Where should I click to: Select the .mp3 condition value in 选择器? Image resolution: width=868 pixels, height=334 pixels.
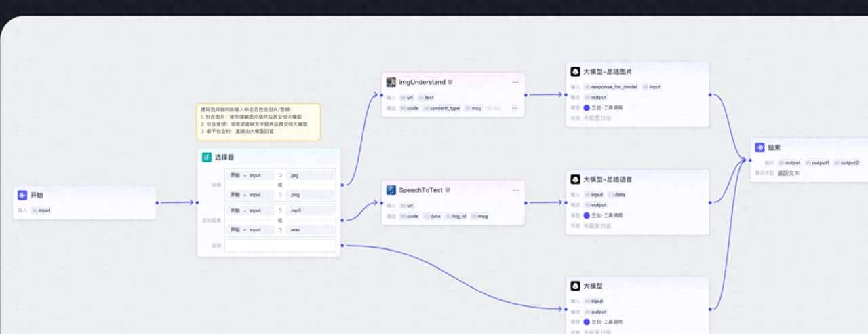point(309,211)
